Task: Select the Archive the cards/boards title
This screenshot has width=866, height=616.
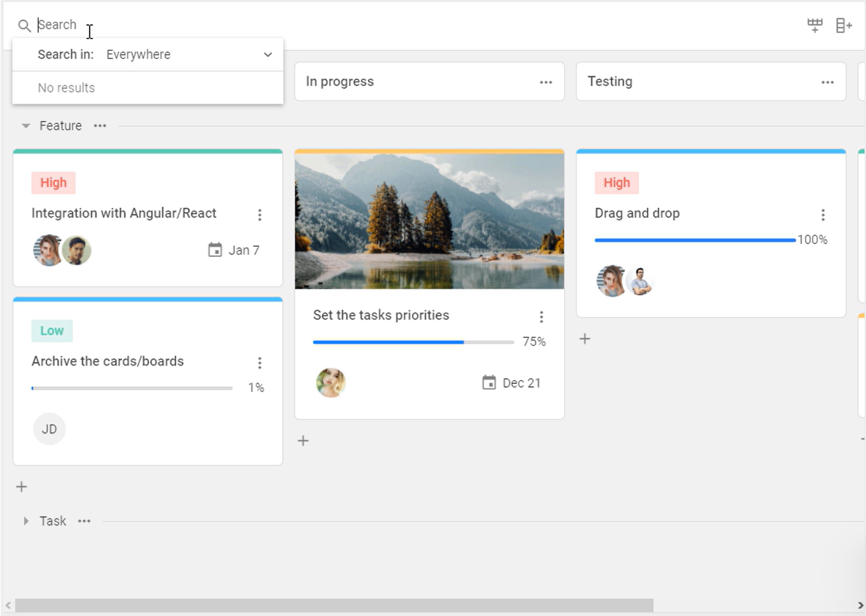Action: (x=108, y=361)
